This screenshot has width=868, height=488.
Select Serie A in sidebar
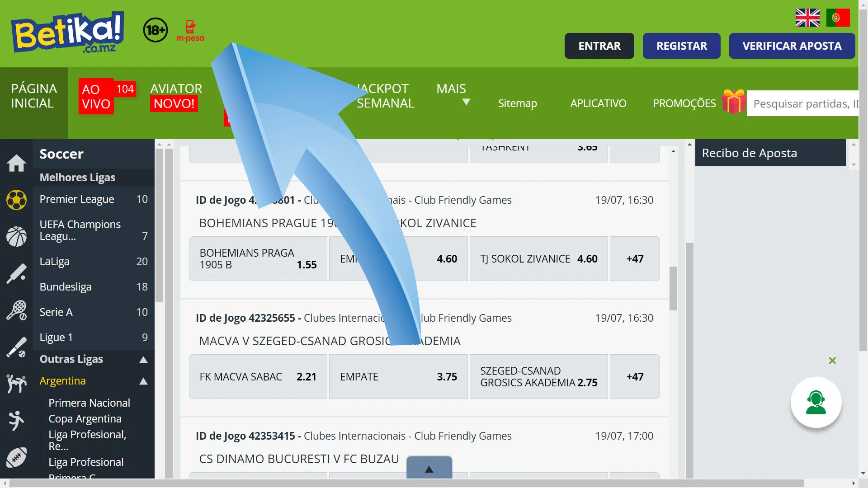94,312
